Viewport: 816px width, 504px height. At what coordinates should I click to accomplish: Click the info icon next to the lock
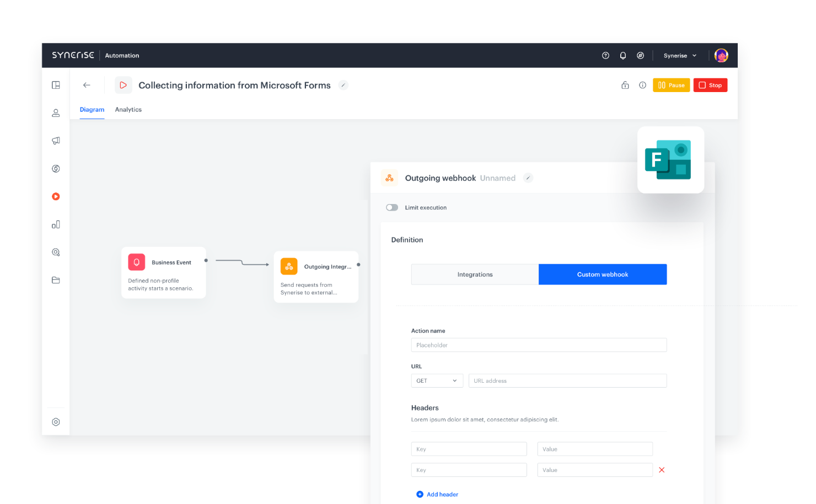click(x=642, y=85)
